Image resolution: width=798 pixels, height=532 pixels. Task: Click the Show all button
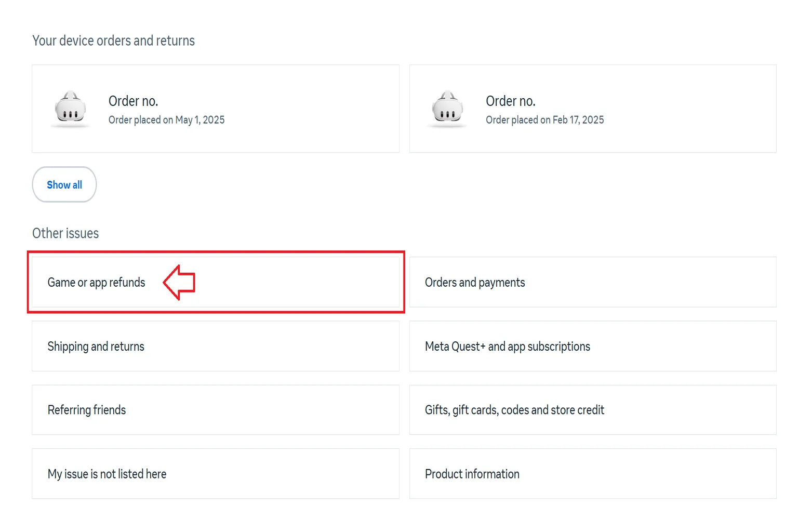pos(64,184)
